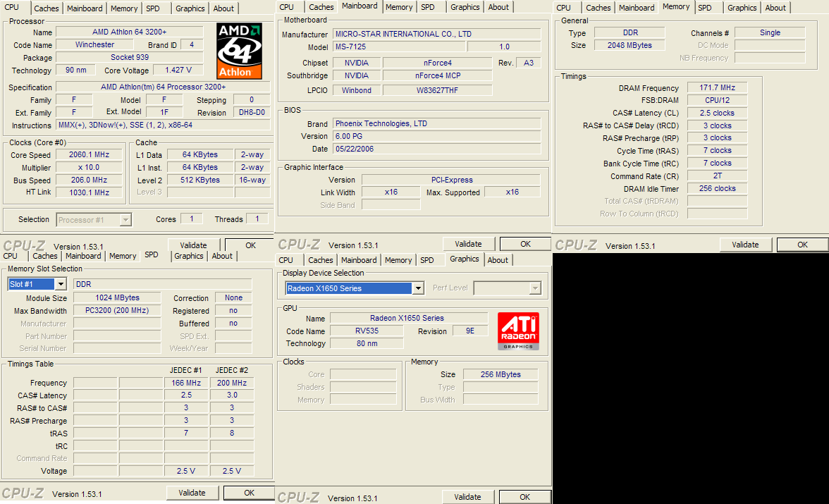Click the 1.427 V core voltage value

point(178,70)
